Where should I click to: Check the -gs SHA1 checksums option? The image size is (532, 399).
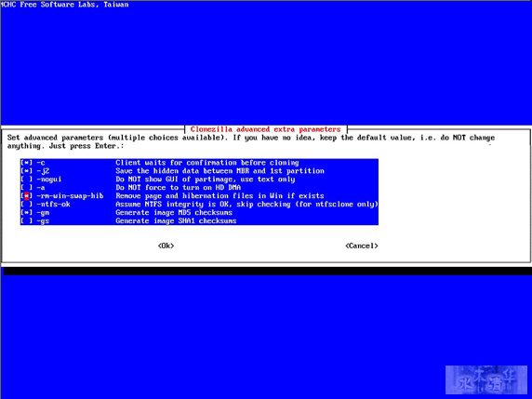coord(26,221)
